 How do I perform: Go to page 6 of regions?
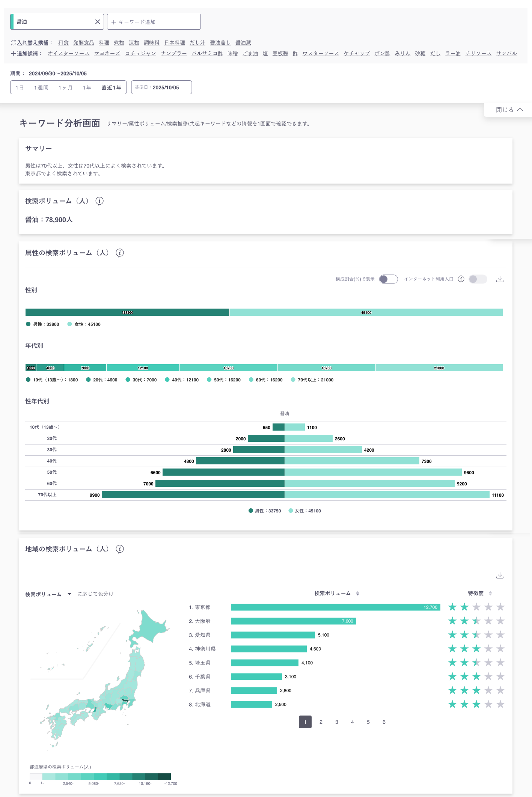(x=384, y=722)
